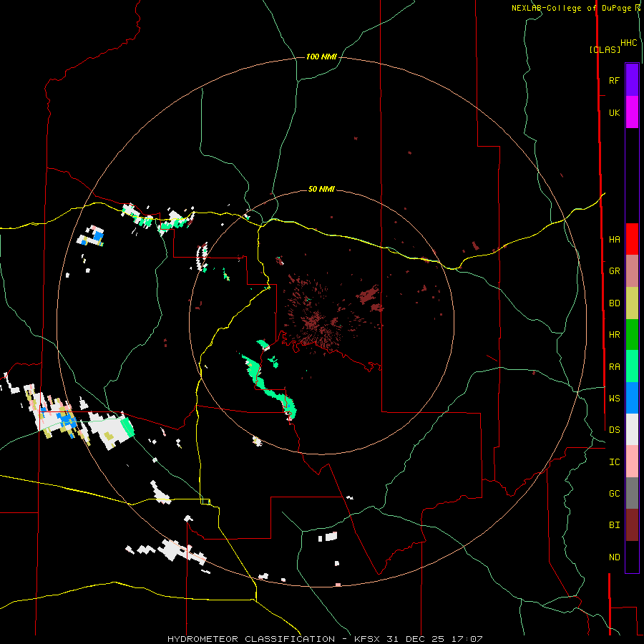Click the HHC product code label
The height and width of the screenshot is (644, 644).
pyautogui.click(x=629, y=43)
